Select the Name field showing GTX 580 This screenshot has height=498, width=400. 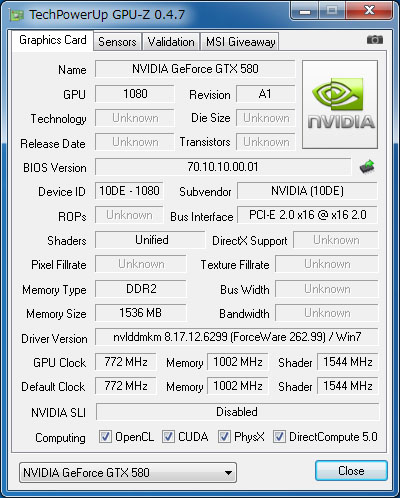tap(195, 69)
